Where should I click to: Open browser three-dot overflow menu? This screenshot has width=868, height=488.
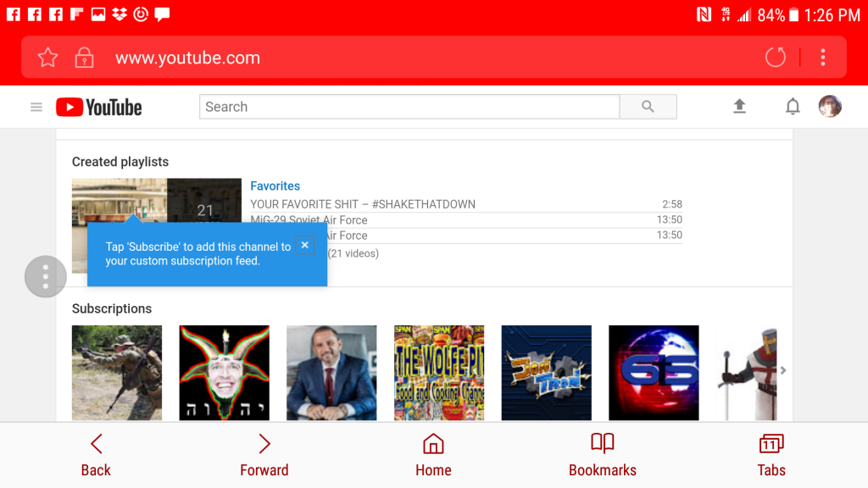pyautogui.click(x=823, y=57)
